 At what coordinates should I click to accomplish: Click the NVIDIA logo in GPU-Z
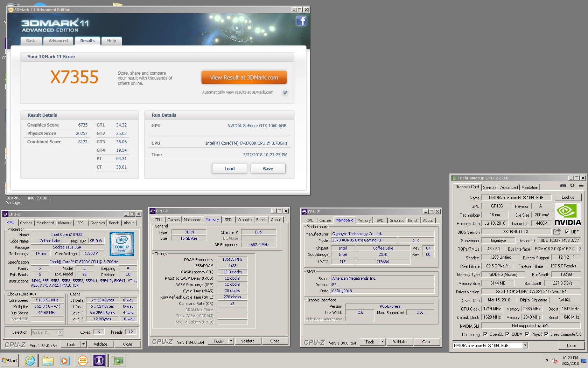pos(568,215)
